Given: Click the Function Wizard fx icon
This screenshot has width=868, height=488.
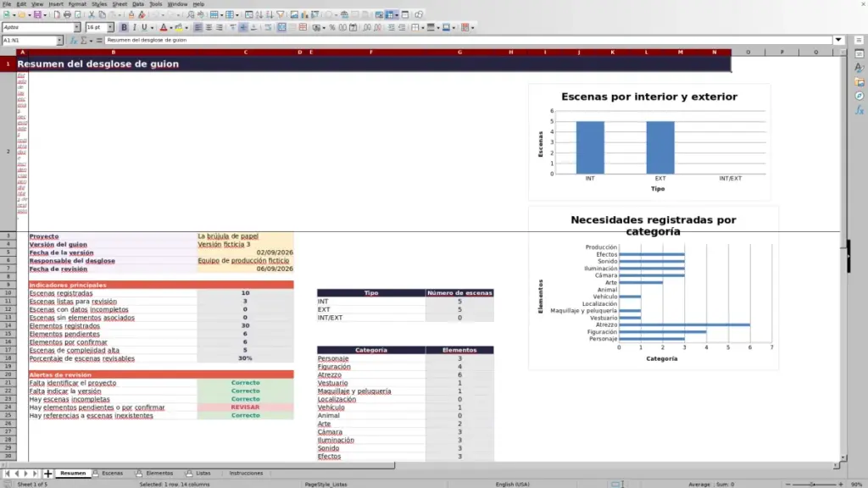Looking at the screenshot, I should pyautogui.click(x=73, y=41).
